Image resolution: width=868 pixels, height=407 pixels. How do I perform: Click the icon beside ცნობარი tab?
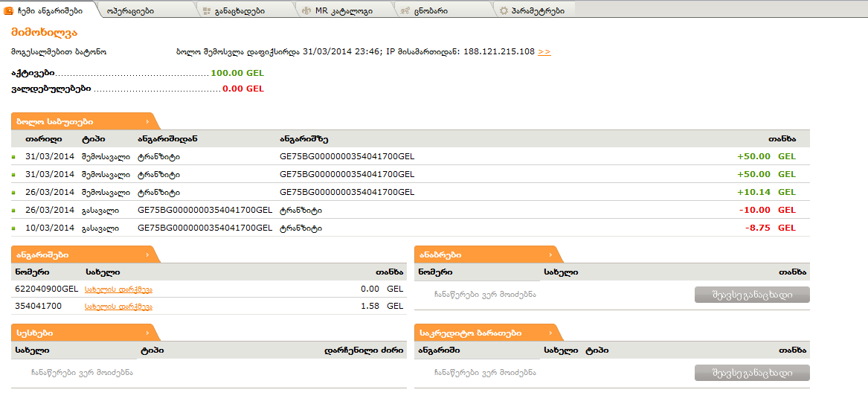click(405, 10)
